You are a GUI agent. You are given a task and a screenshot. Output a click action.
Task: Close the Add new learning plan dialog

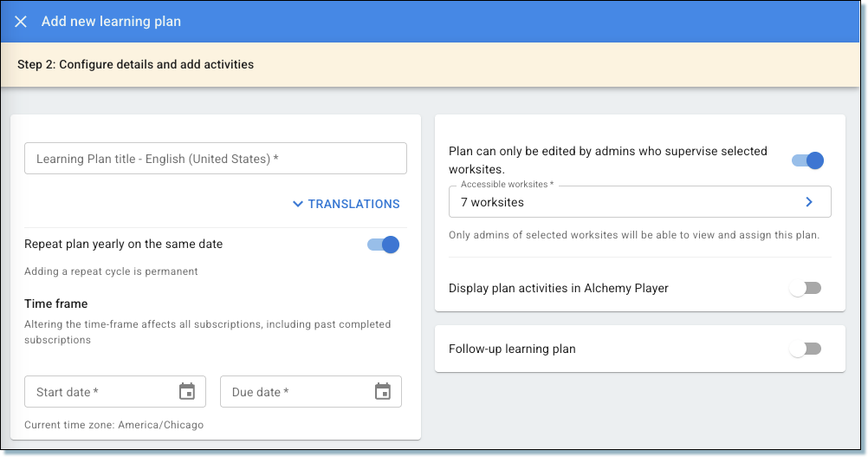[x=21, y=22]
